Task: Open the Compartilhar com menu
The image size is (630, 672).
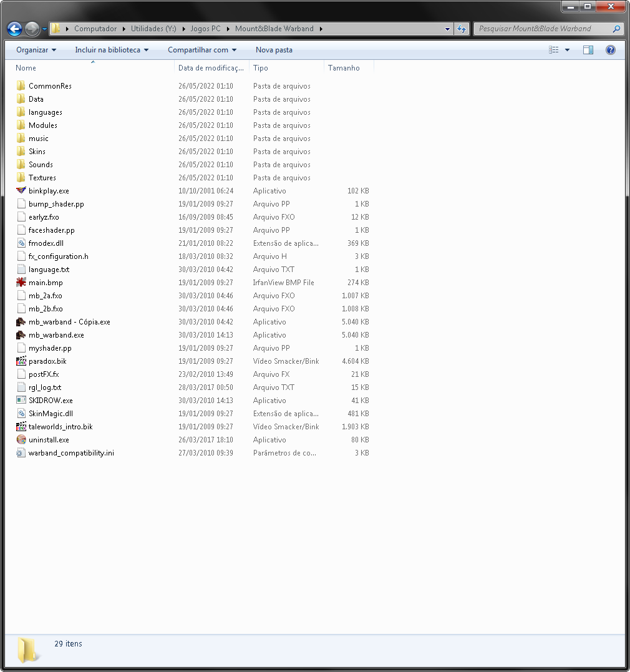Action: pyautogui.click(x=202, y=50)
